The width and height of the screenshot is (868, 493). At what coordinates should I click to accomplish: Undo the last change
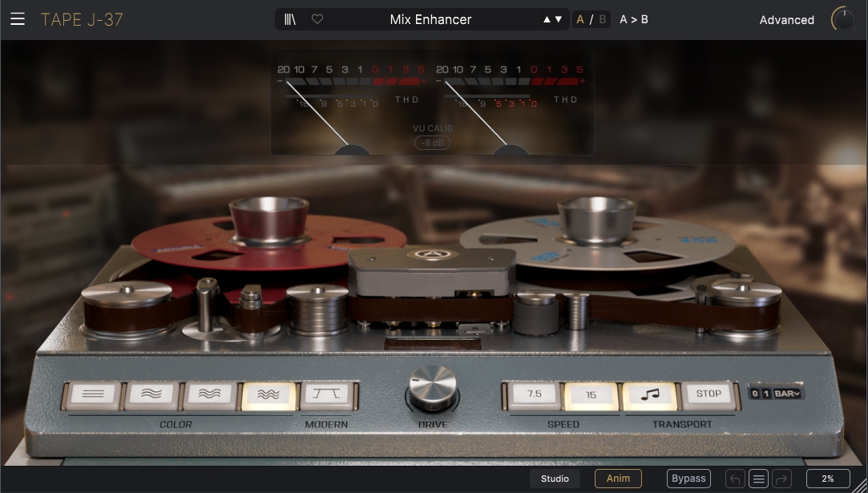point(735,479)
